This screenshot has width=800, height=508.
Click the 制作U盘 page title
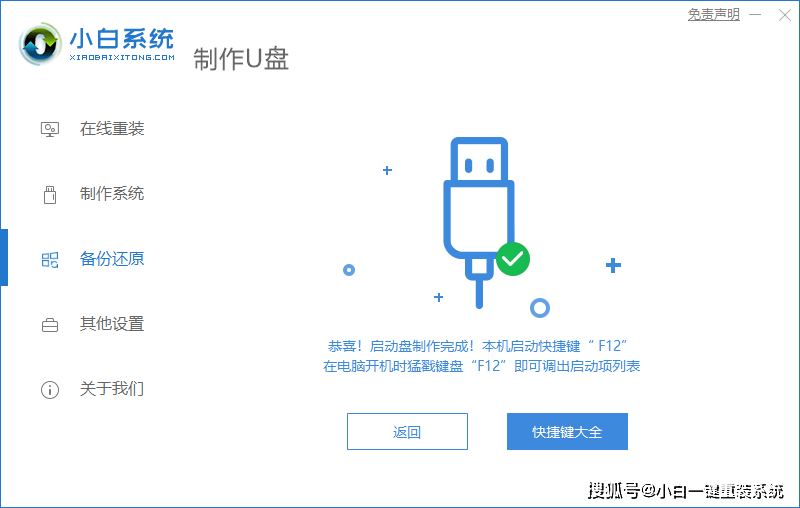pyautogui.click(x=241, y=59)
